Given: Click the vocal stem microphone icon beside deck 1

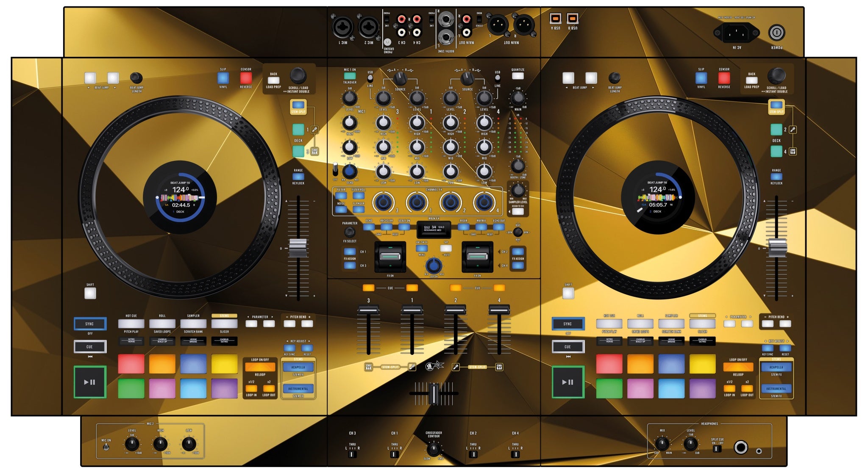Looking at the screenshot, I should tap(314, 130).
